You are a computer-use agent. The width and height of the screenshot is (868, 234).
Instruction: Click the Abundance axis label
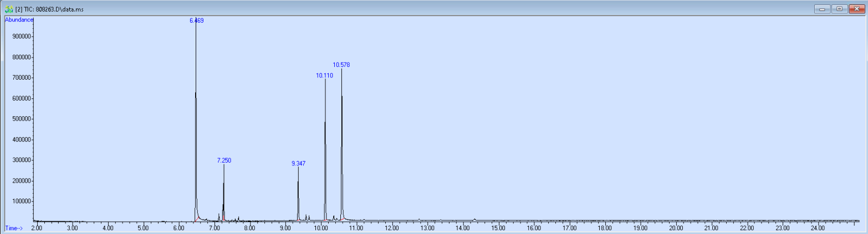[x=19, y=19]
